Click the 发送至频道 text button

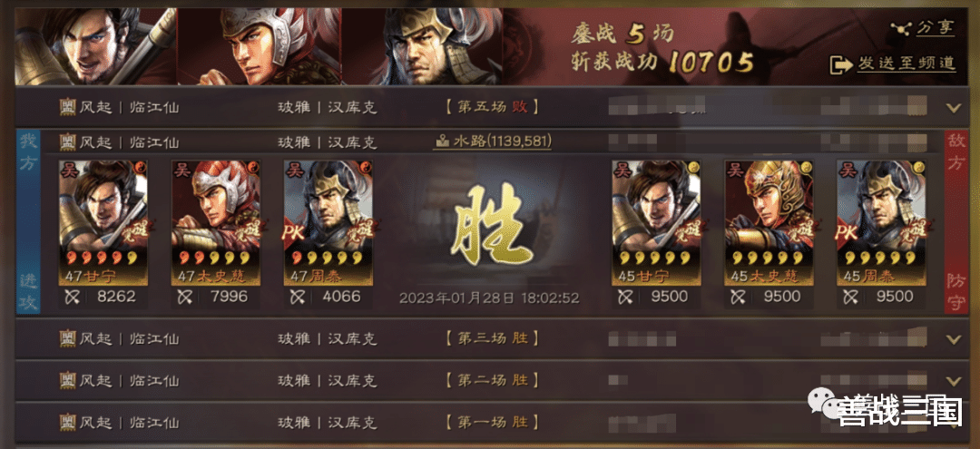pos(906,63)
